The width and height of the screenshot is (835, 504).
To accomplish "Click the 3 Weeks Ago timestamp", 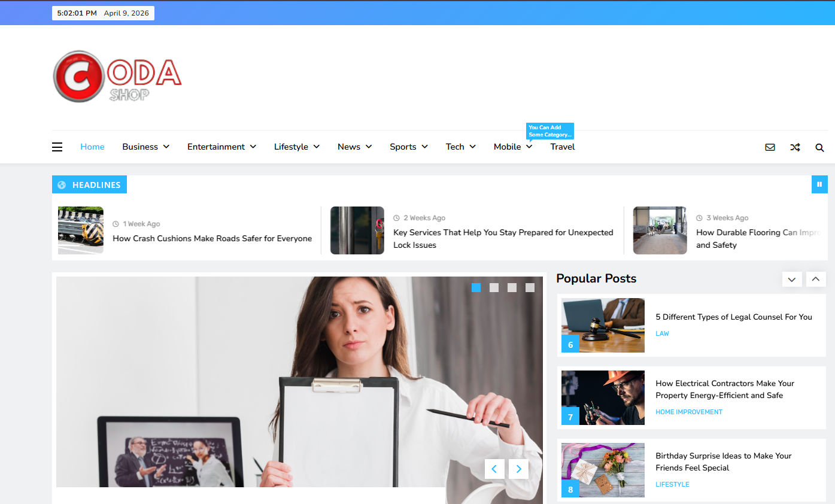I will tap(727, 218).
